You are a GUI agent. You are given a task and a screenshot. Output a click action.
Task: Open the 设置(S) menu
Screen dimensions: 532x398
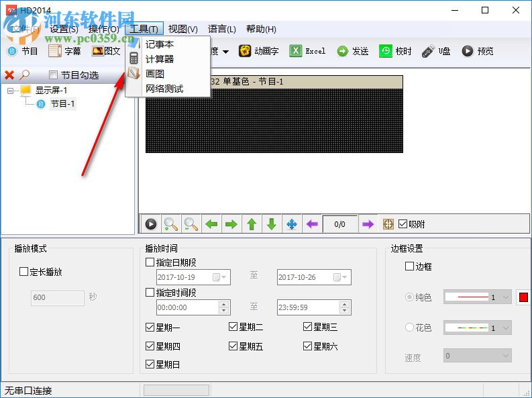pyautogui.click(x=64, y=29)
